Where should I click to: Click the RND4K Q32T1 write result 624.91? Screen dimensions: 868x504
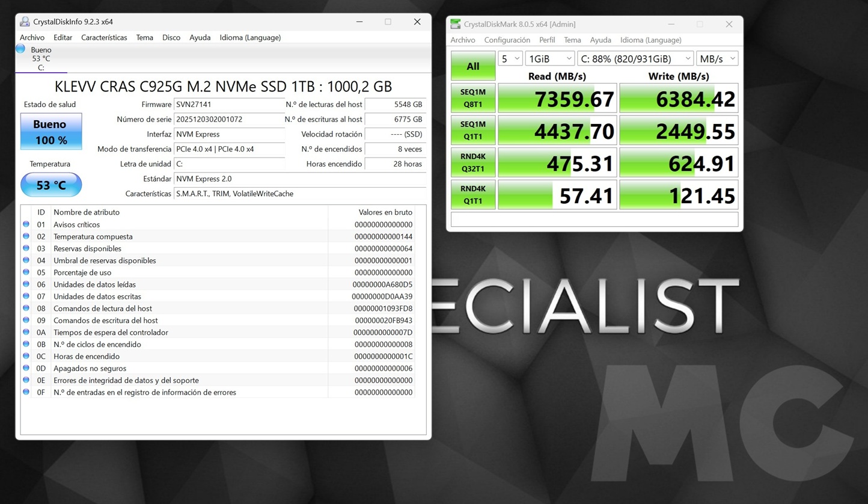pos(679,162)
